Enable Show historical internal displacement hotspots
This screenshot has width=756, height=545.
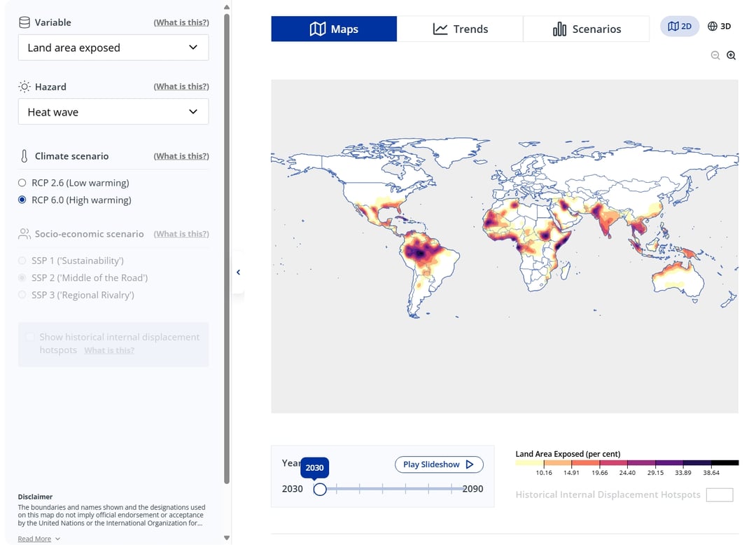[x=30, y=337]
